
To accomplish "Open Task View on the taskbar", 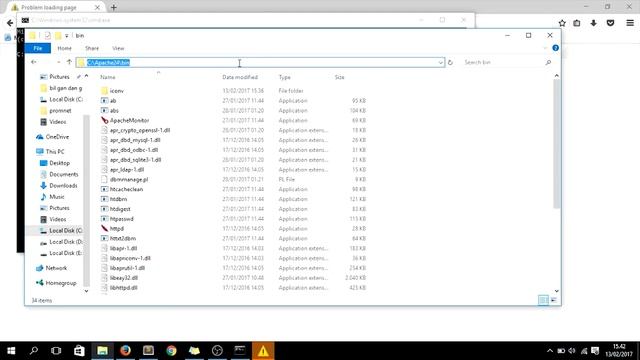I will point(56,351).
